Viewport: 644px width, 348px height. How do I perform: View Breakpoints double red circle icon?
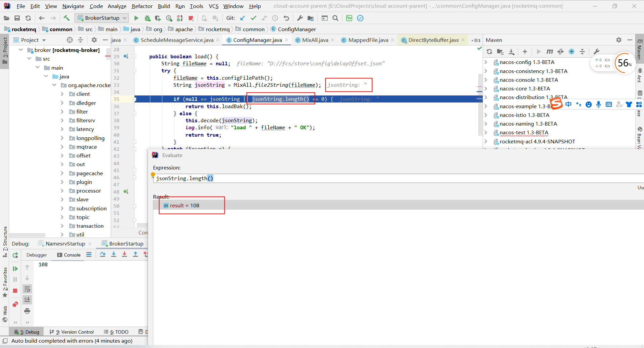[15, 304]
